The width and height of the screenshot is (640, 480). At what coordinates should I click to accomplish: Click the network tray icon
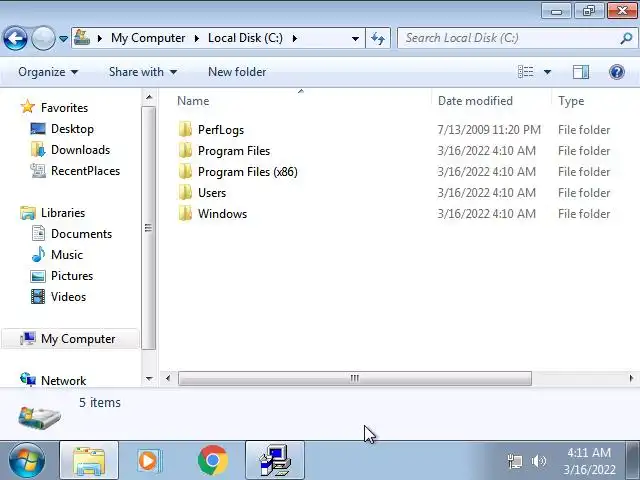click(515, 461)
